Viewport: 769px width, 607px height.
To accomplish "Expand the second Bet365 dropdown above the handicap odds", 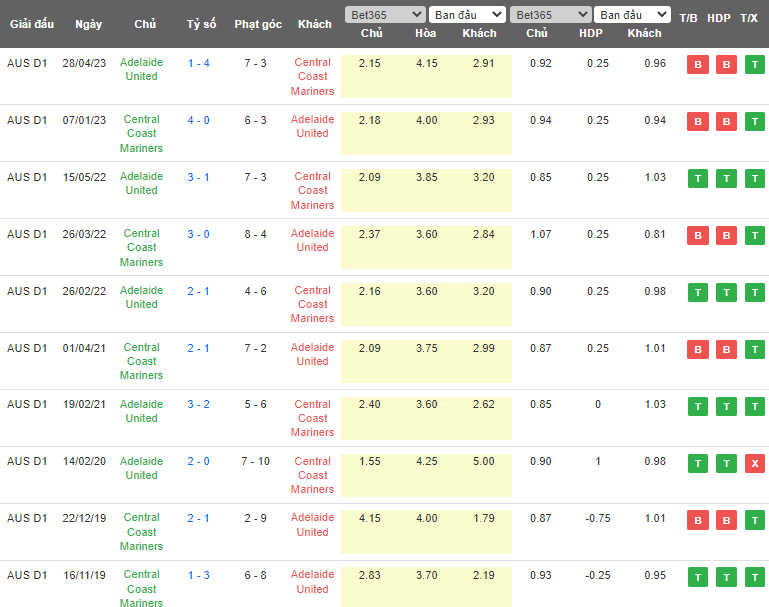I will point(549,15).
